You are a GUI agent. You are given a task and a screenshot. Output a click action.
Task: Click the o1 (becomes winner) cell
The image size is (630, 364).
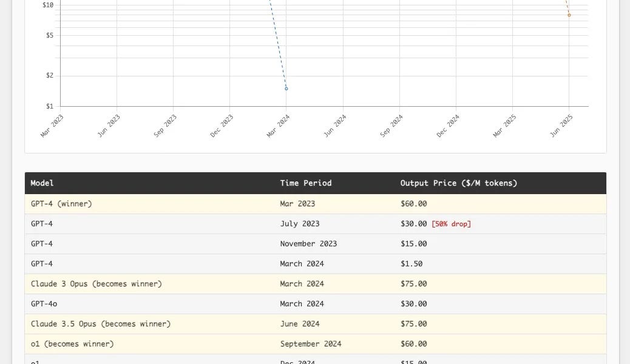click(72, 344)
